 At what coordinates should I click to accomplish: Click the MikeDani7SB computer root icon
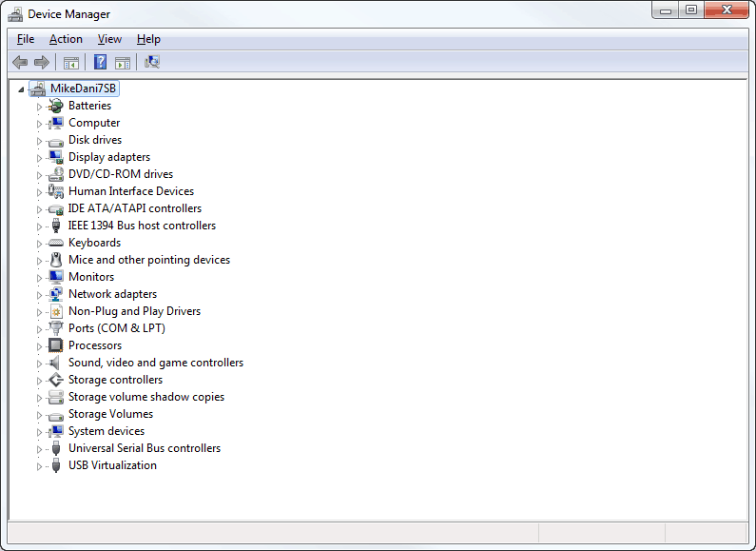(38, 89)
